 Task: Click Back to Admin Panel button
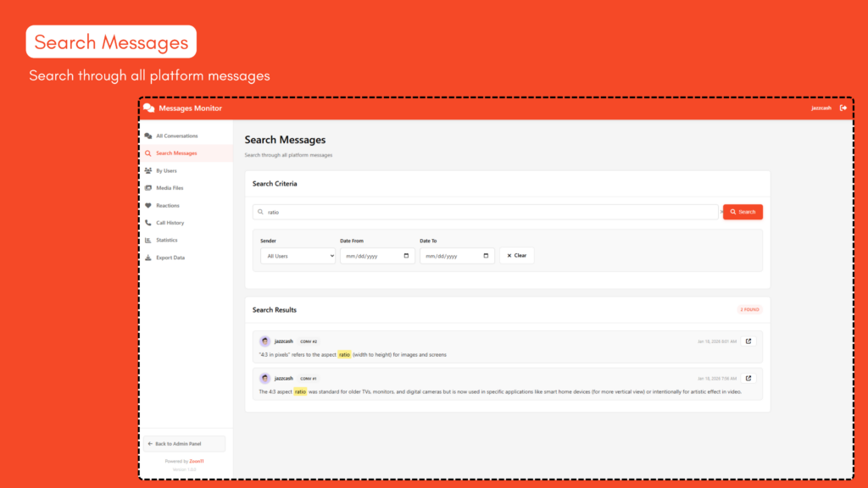184,444
